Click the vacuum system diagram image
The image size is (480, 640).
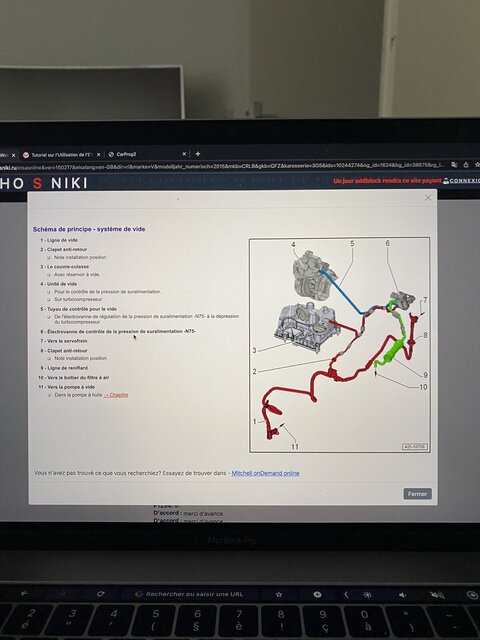[x=340, y=345]
